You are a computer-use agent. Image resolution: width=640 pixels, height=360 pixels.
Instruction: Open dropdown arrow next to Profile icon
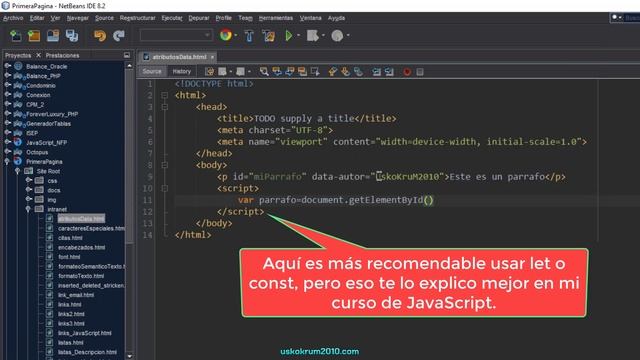(348, 36)
